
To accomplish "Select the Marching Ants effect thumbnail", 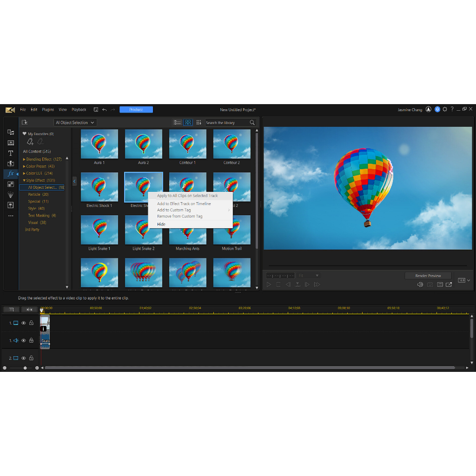I will tap(187, 230).
